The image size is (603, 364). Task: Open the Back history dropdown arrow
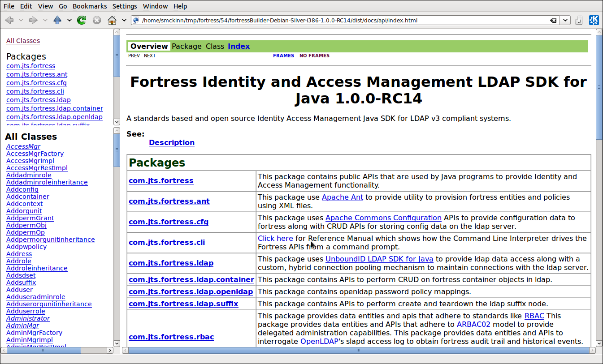(21, 20)
